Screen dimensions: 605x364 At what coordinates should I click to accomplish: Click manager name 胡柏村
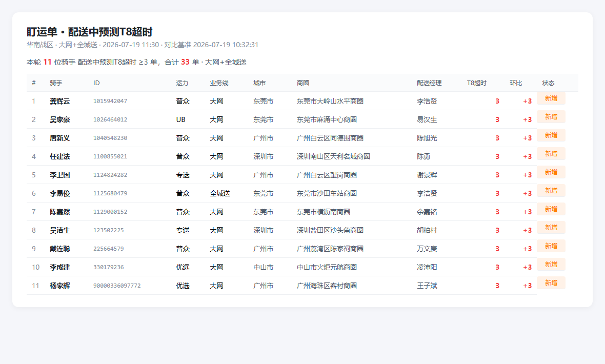(427, 230)
